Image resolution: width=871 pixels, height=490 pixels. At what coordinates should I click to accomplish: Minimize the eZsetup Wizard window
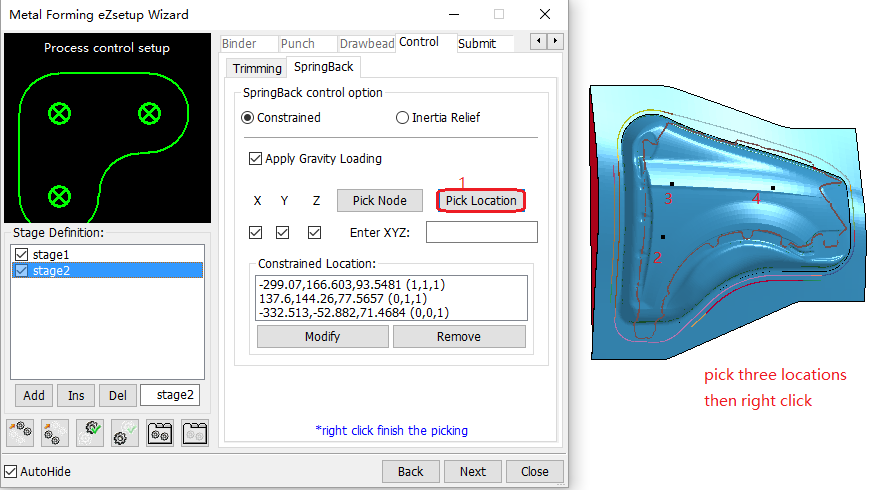[x=454, y=14]
